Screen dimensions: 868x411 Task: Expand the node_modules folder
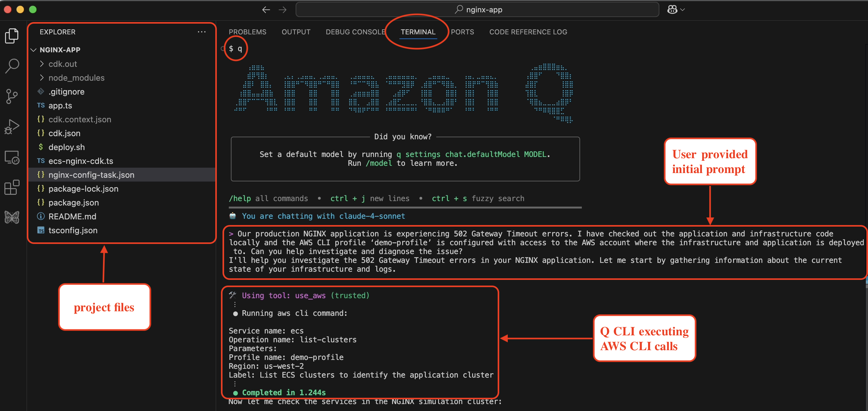tap(42, 78)
